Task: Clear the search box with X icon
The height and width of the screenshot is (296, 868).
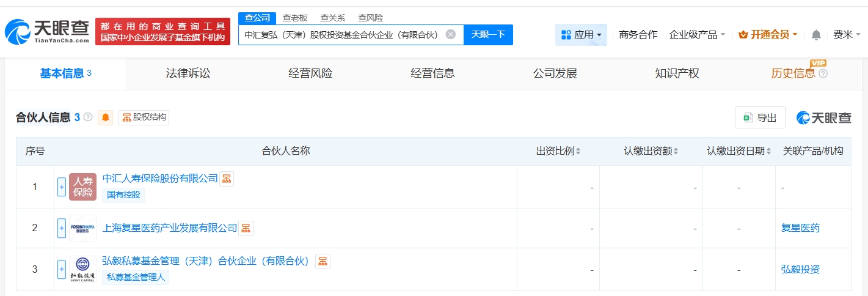Action: pyautogui.click(x=451, y=34)
